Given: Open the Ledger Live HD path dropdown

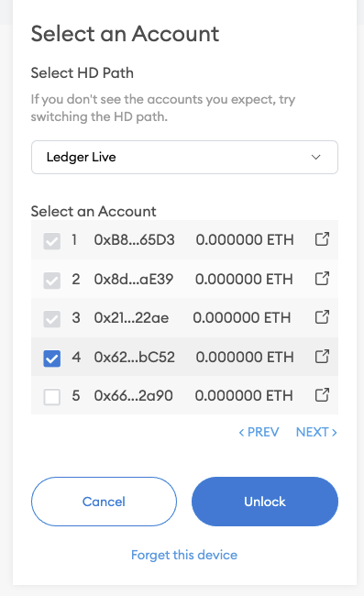Looking at the screenshot, I should pos(184,158).
